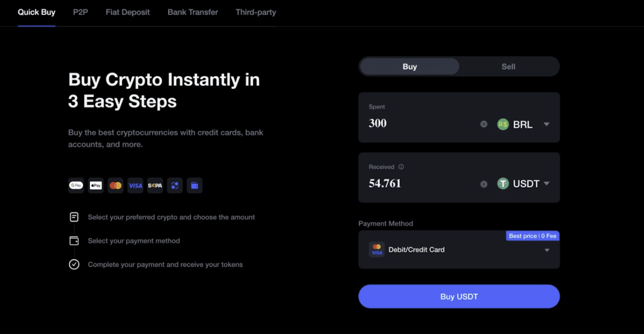This screenshot has height=334, width=644.
Task: Select the Apple Pay payment icon
Action: (96, 185)
